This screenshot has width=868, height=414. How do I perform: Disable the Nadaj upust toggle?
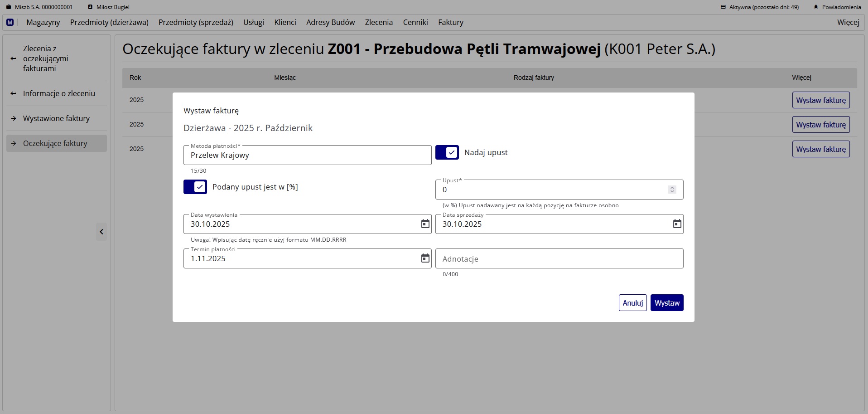447,153
